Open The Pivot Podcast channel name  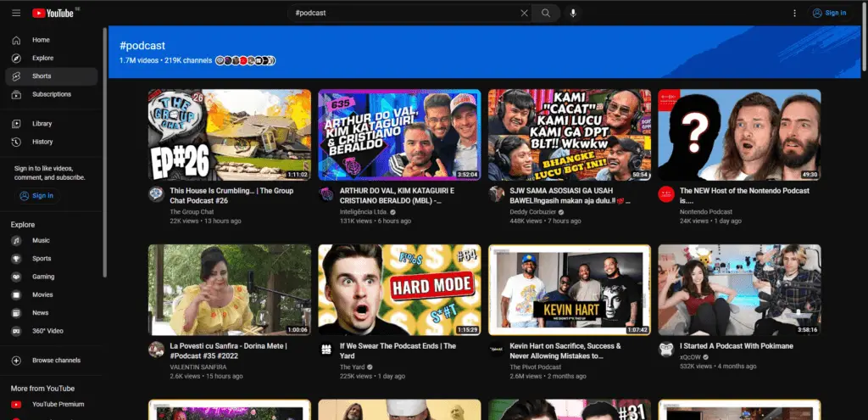(x=536, y=367)
